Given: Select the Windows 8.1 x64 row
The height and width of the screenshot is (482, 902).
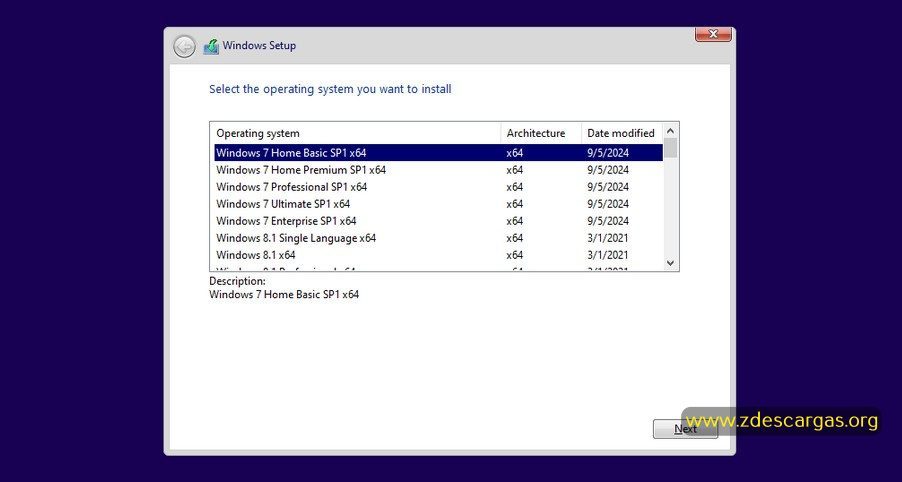Looking at the screenshot, I should click(x=438, y=255).
